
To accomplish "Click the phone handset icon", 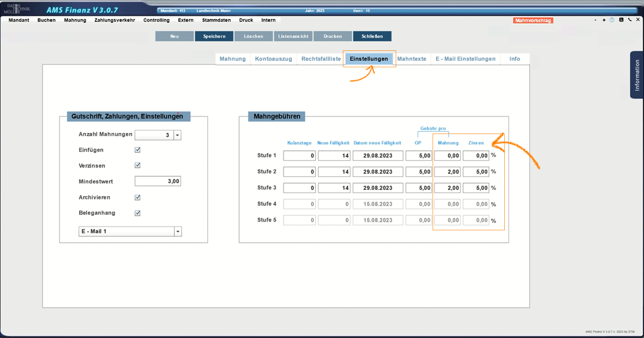I will (630, 20).
